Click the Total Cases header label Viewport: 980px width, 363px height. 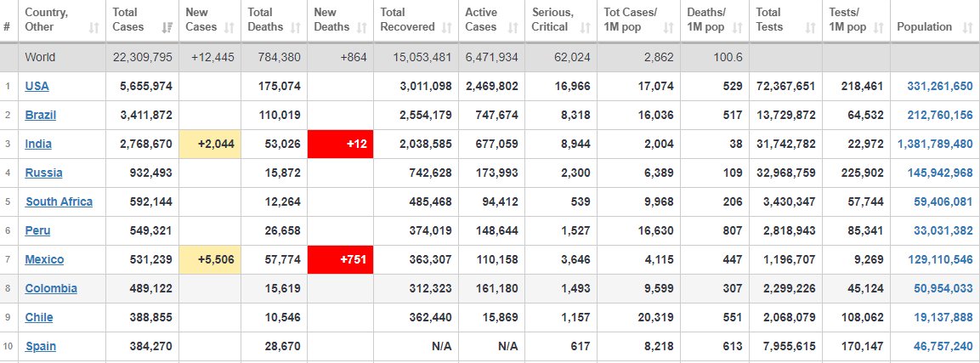pyautogui.click(x=128, y=20)
